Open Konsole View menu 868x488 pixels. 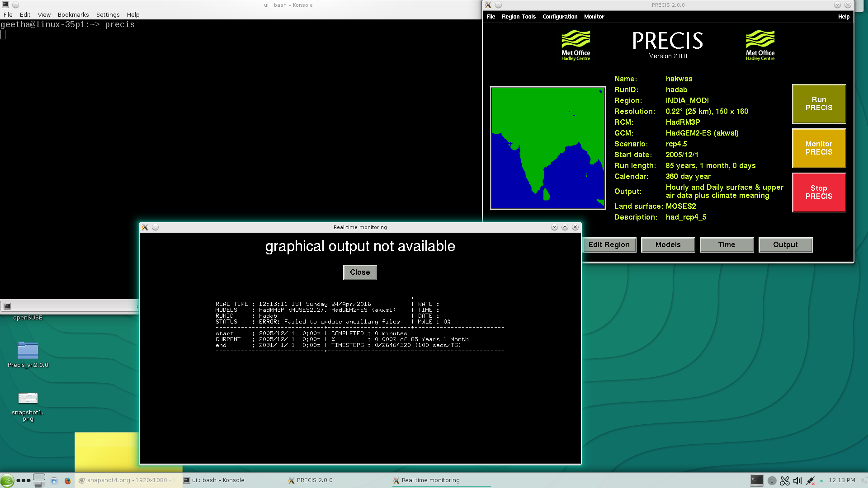point(44,14)
